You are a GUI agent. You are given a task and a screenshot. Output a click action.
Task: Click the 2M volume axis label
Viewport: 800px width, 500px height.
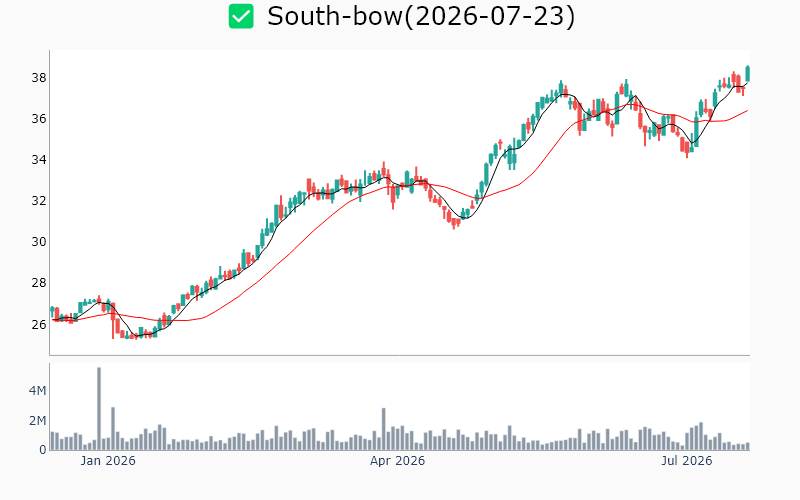click(x=37, y=420)
